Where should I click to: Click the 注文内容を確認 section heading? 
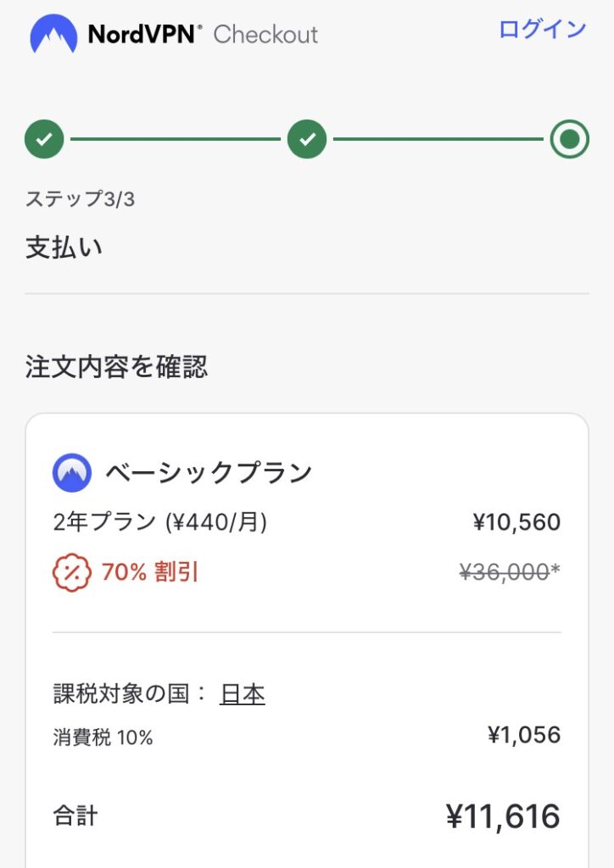(117, 367)
